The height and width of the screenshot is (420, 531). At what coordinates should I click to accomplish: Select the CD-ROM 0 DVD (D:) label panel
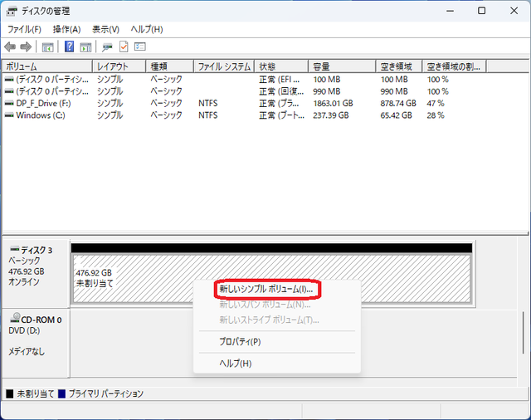pyautogui.click(x=36, y=343)
